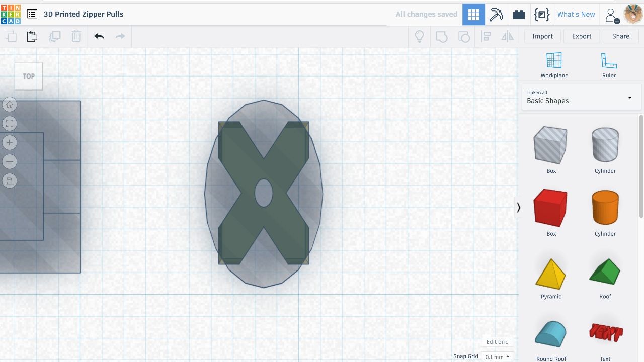Open the Align tool
Image resolution: width=644 pixels, height=362 pixels.
tap(486, 36)
